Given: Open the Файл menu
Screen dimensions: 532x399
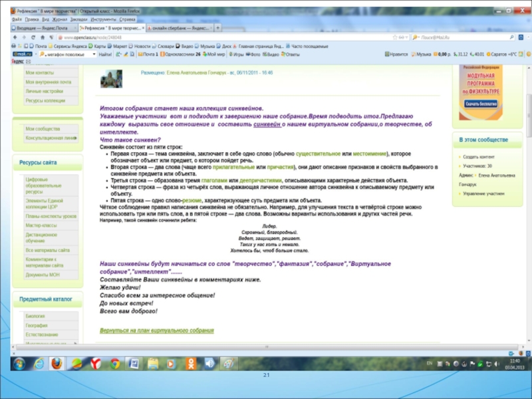Looking at the screenshot, I should coord(17,19).
